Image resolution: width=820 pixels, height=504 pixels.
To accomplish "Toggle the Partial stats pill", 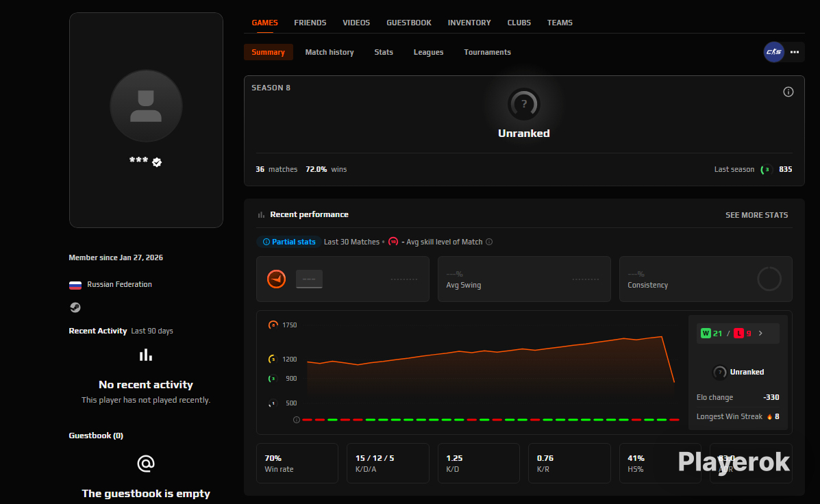I will click(x=288, y=242).
